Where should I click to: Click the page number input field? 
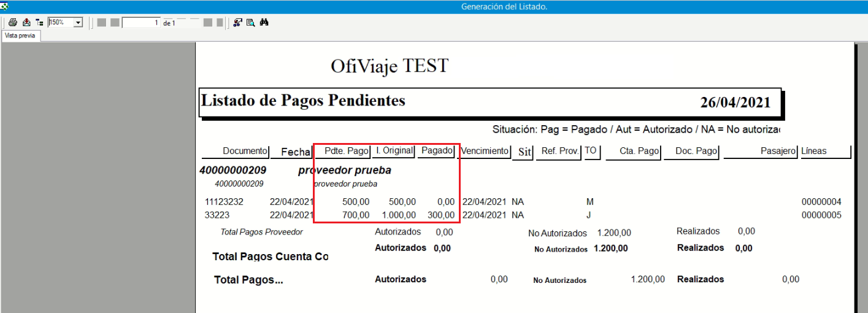141,22
